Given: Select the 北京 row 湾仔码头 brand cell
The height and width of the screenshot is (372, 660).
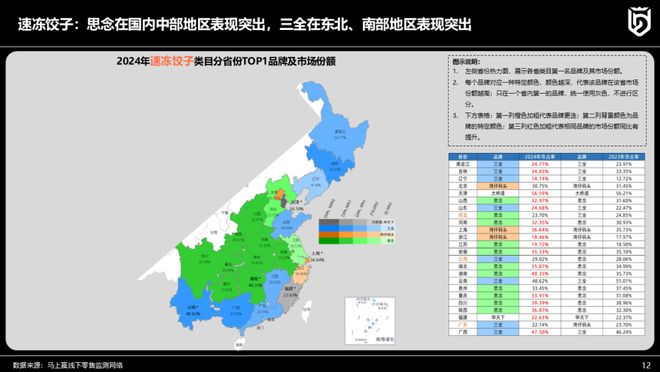Looking at the screenshot, I should [498, 186].
